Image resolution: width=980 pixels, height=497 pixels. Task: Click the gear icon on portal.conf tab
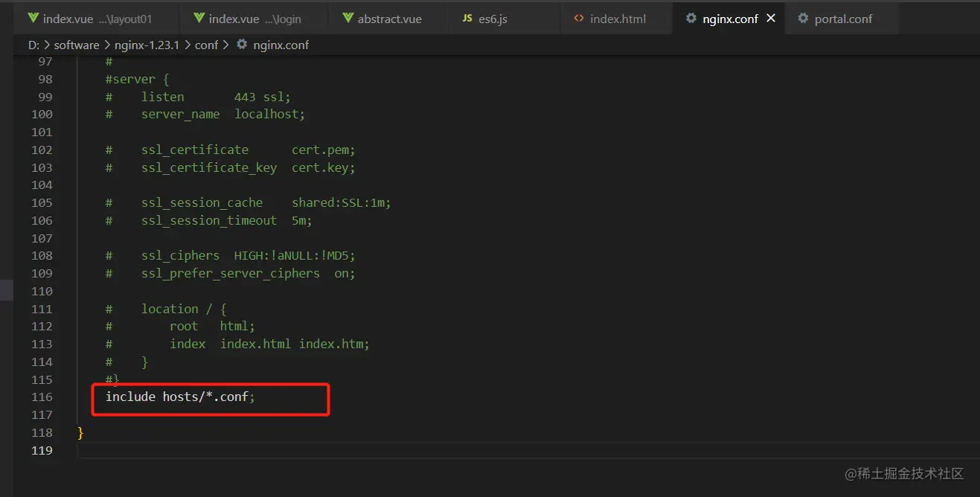click(803, 19)
